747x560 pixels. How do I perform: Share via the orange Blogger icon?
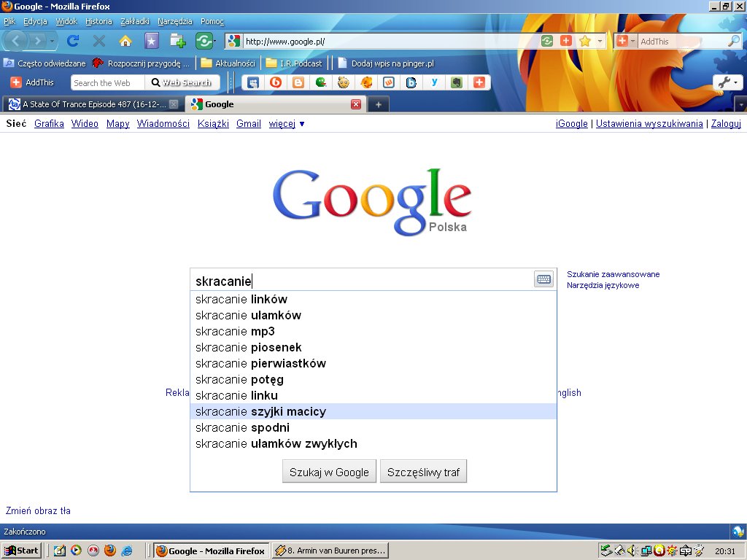[298, 82]
